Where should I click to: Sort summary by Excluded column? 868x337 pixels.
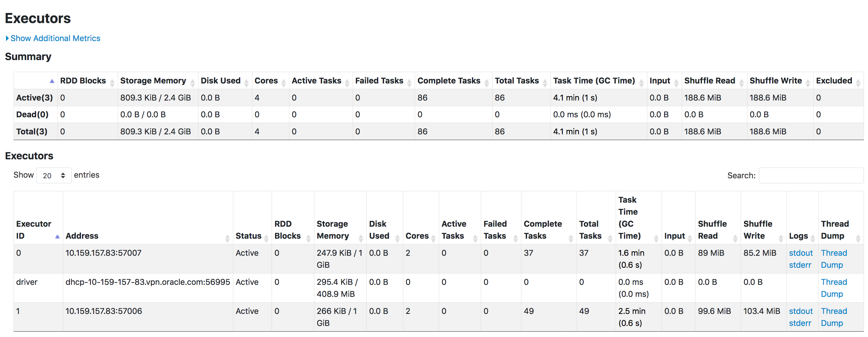[x=838, y=81]
